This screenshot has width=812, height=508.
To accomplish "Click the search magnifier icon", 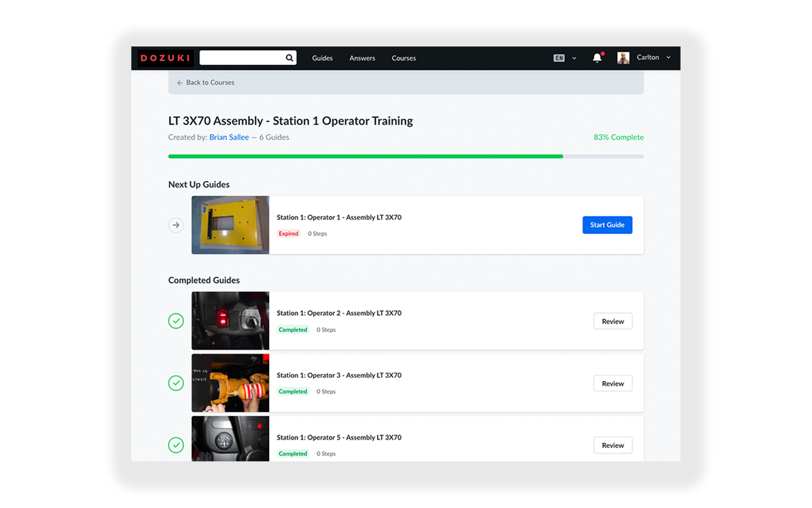I will pos(289,58).
